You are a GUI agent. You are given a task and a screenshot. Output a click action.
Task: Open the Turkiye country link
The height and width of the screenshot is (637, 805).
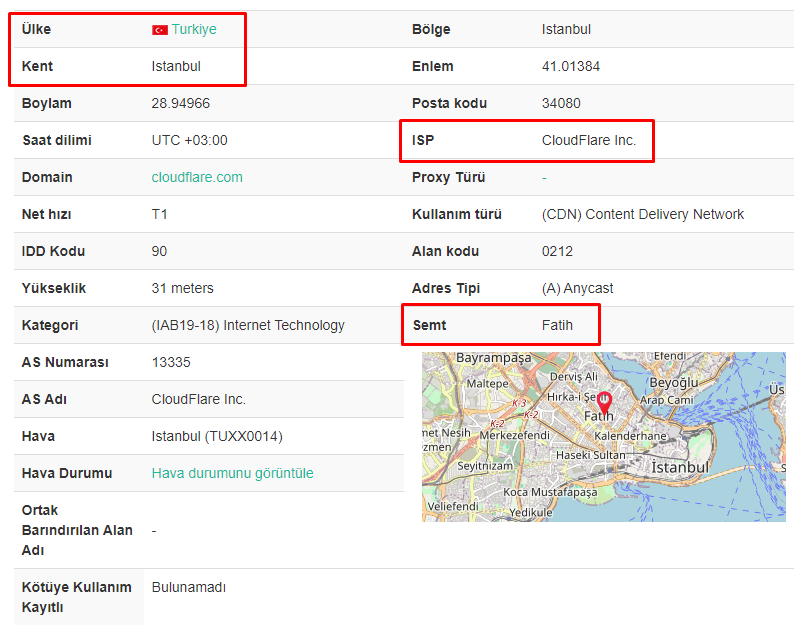[x=194, y=29]
